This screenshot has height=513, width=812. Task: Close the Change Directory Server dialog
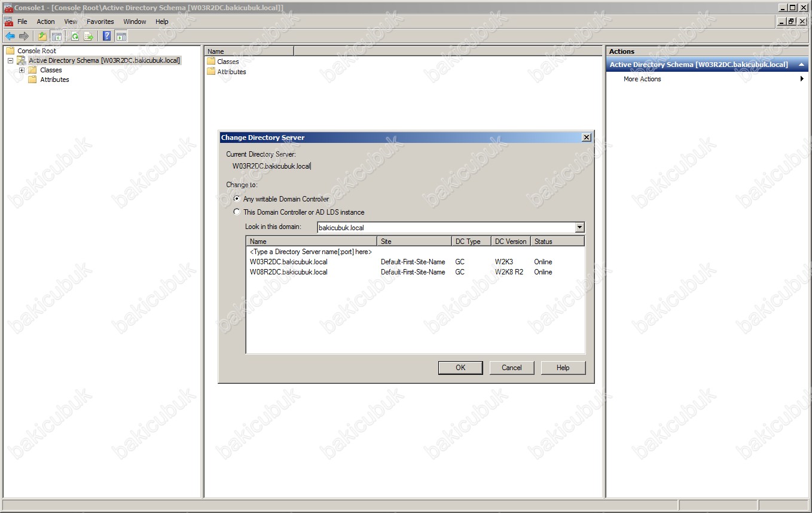(x=587, y=138)
